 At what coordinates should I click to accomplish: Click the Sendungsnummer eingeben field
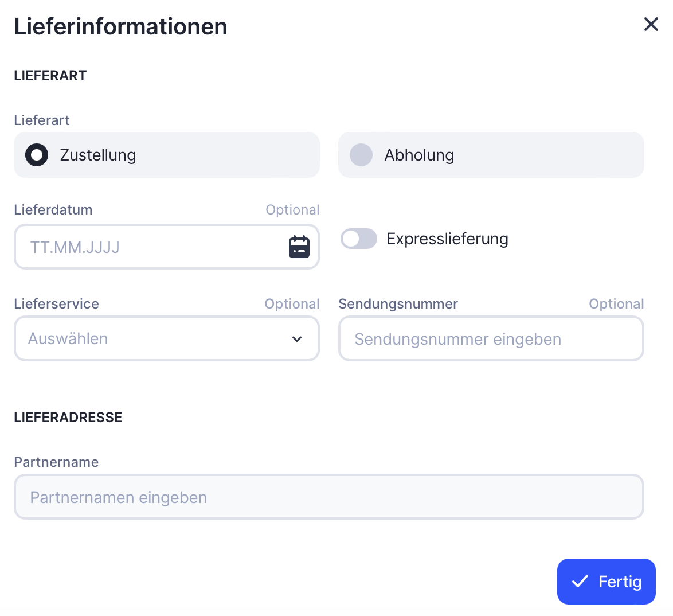[x=491, y=339]
